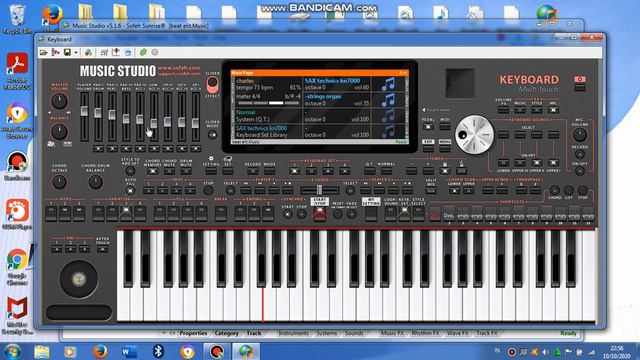
Task: Toggle the Pedal button
Action: click(x=428, y=127)
